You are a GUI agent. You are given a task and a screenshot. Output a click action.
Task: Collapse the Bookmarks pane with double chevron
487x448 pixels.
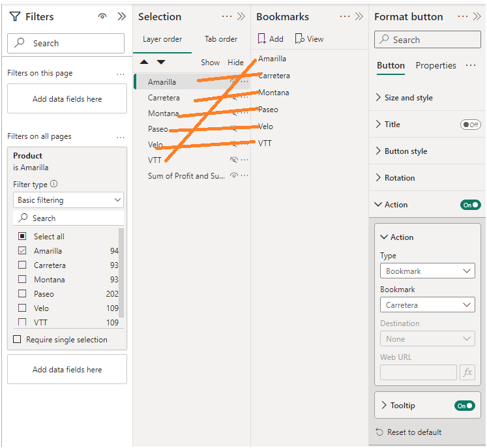tap(359, 16)
